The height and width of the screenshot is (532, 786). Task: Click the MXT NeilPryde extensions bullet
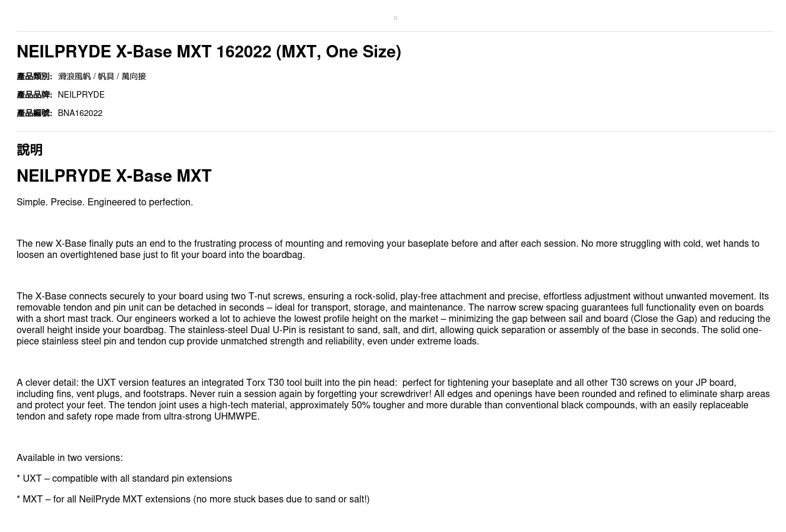point(193,499)
